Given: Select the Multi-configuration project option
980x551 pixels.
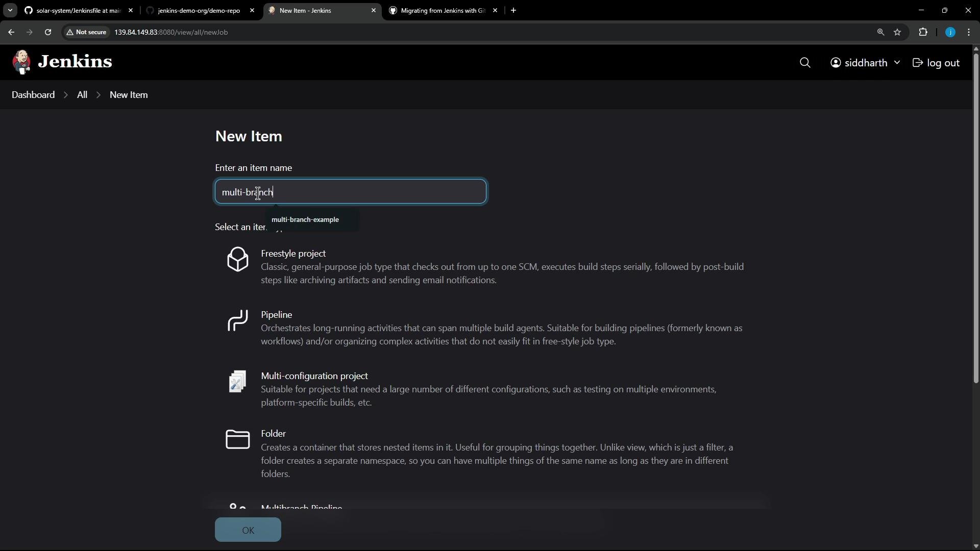Looking at the screenshot, I should pyautogui.click(x=314, y=376).
